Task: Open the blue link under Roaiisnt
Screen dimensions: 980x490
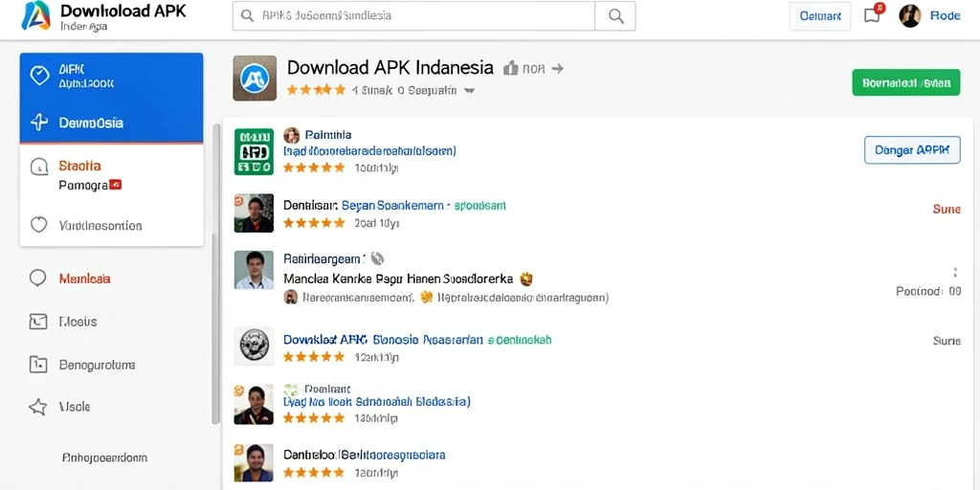Action: 377,401
